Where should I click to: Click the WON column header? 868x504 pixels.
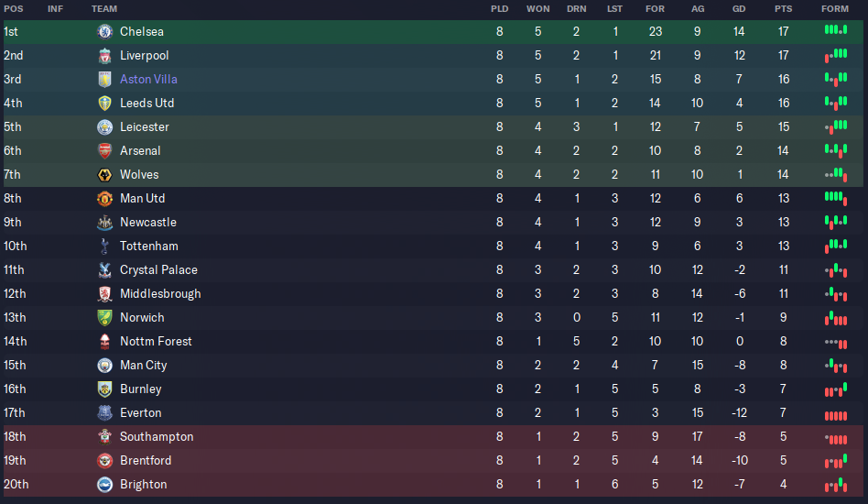[538, 9]
